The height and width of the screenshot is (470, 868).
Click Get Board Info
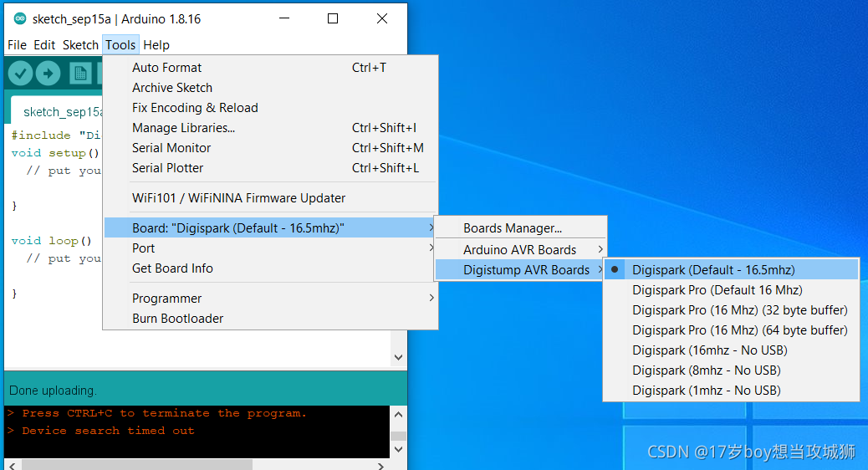(x=270, y=268)
